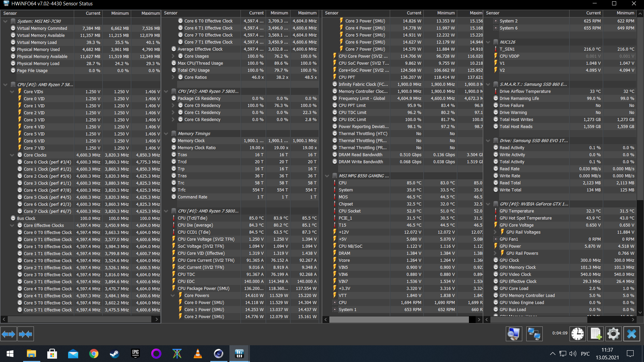The width and height of the screenshot is (644, 362).
Task: Start logging with the sheet-plus icon
Action: coord(596,334)
